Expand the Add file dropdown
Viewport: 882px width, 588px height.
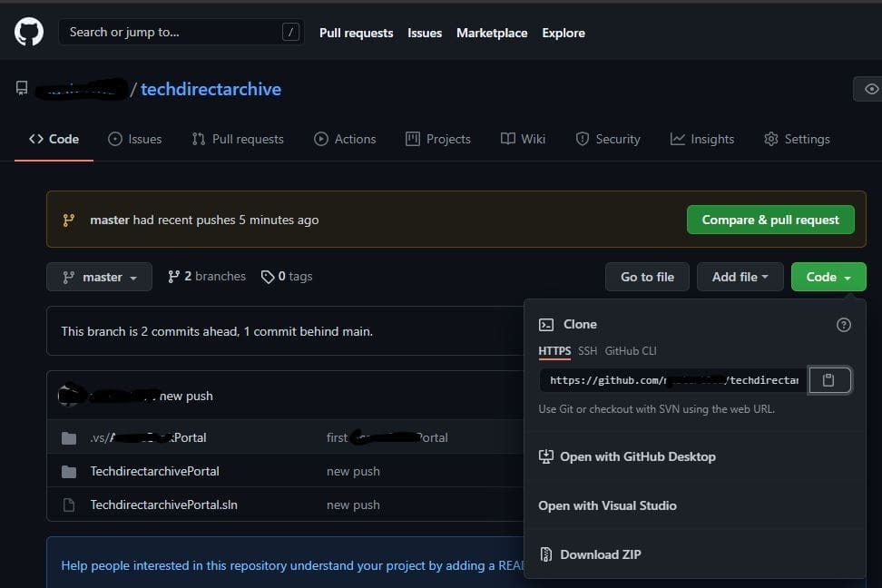[740, 277]
